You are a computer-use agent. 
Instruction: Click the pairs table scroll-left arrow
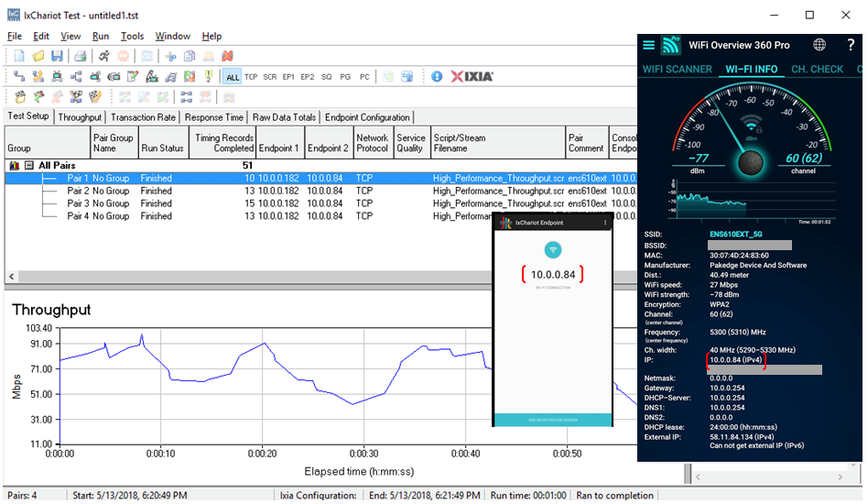pos(12,276)
